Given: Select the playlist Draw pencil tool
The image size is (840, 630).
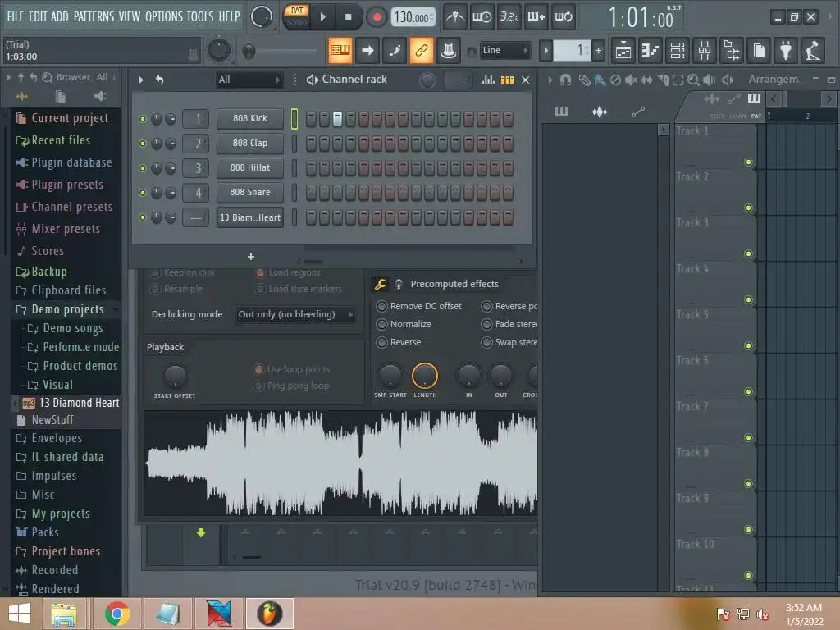Looking at the screenshot, I should (x=584, y=80).
